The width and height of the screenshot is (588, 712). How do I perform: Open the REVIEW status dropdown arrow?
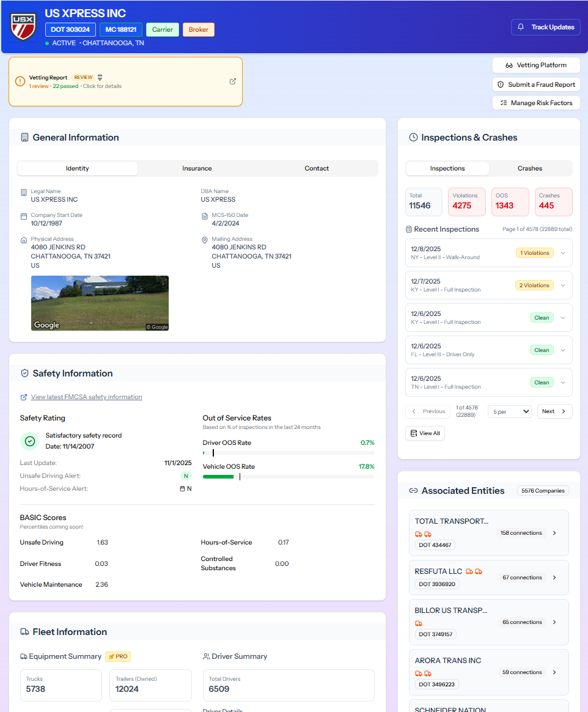(x=100, y=77)
